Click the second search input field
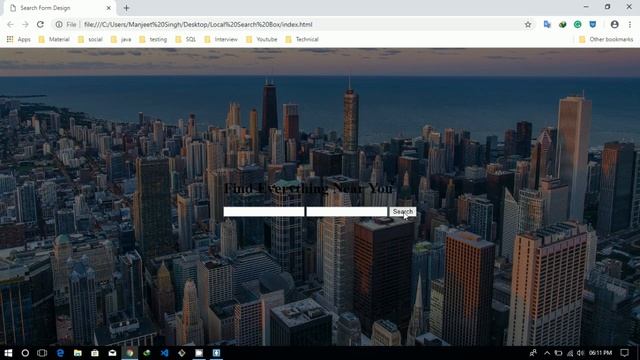 [x=347, y=211]
